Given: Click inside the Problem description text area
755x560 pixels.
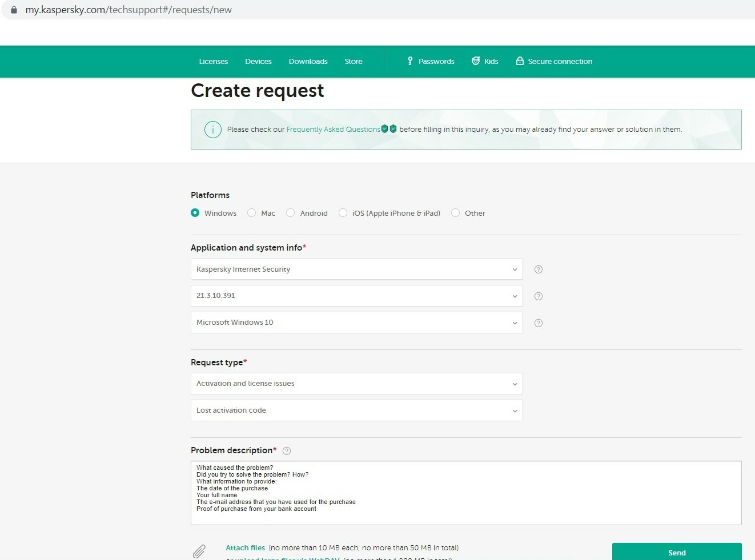Looking at the screenshot, I should click(x=466, y=493).
